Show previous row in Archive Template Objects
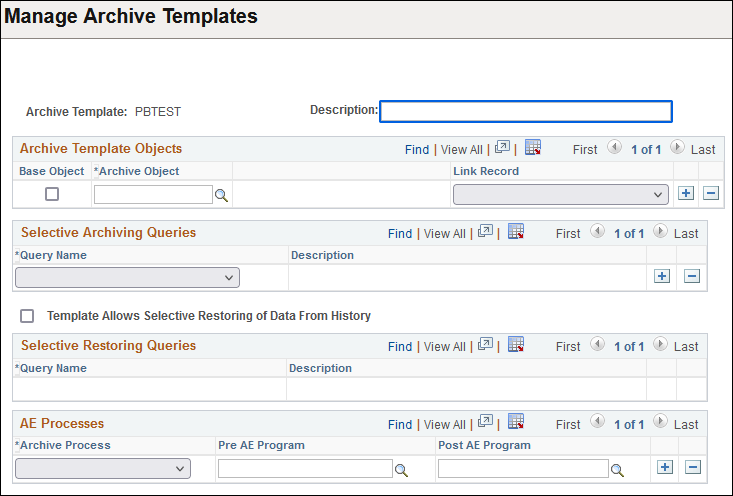733x496 pixels. (614, 147)
